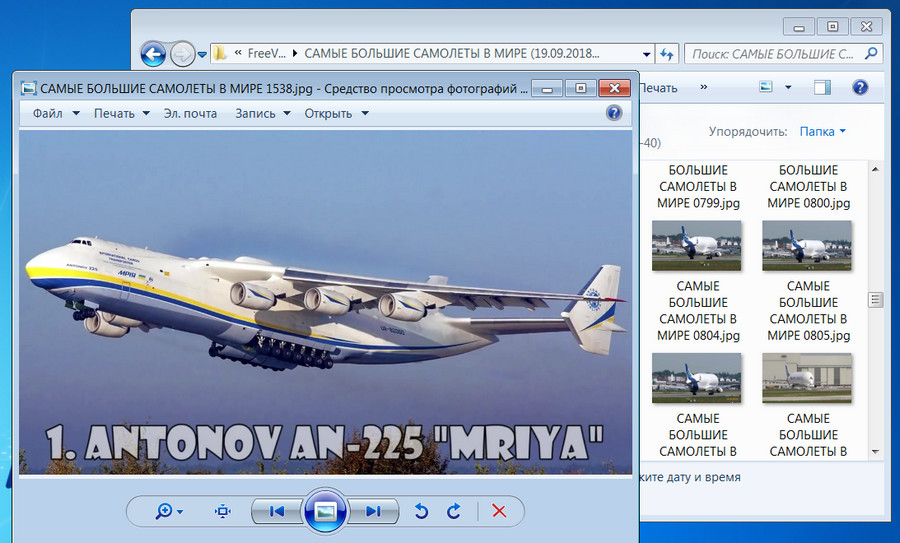Click the folder icon in address bar
Screen dimensions: 900x543
click(220, 54)
